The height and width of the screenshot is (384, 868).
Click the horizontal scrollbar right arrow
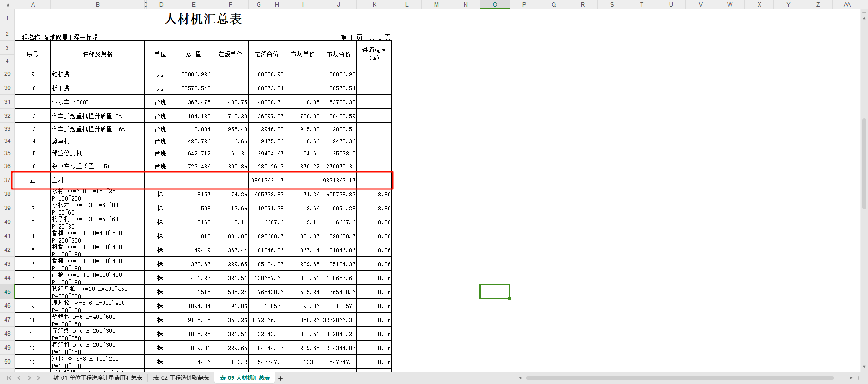[x=851, y=378]
